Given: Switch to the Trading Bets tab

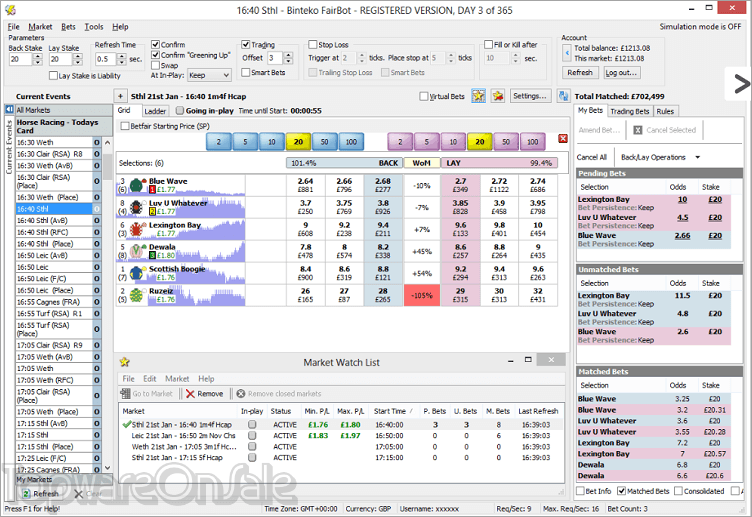Looking at the screenshot, I should 630,111.
